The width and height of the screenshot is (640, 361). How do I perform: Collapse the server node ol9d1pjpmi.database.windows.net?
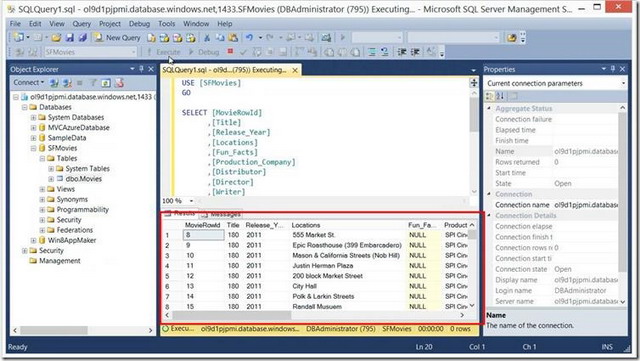click(x=16, y=97)
